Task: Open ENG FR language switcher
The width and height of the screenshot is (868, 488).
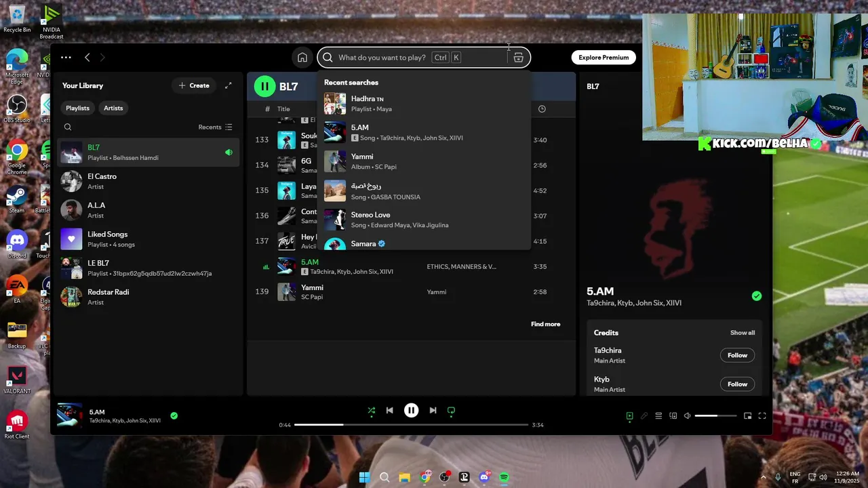Action: [x=795, y=477]
